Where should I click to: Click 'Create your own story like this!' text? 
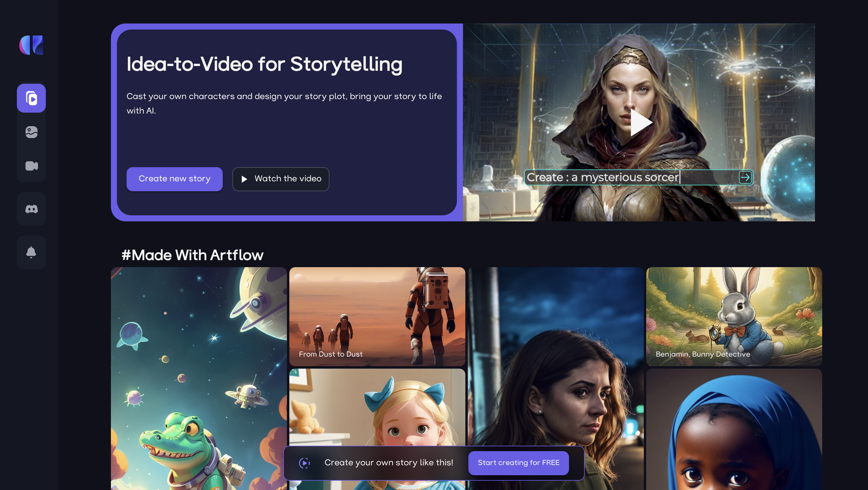point(388,463)
